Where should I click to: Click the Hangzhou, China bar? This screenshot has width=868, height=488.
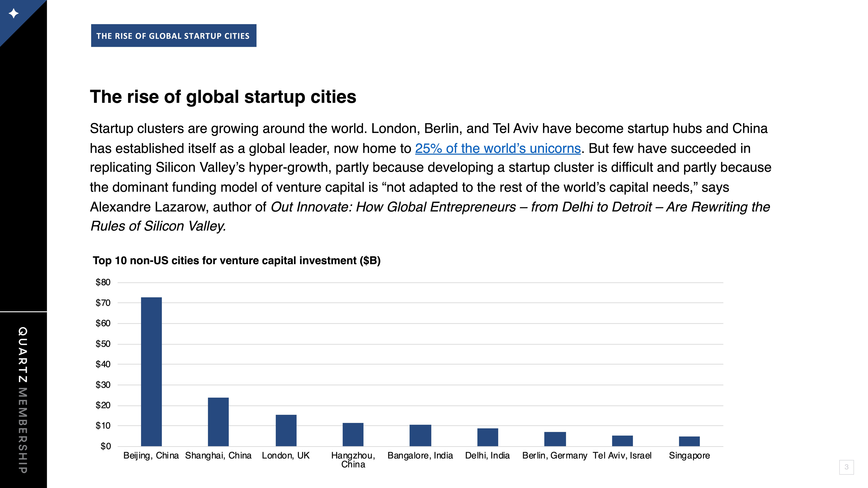[353, 434]
